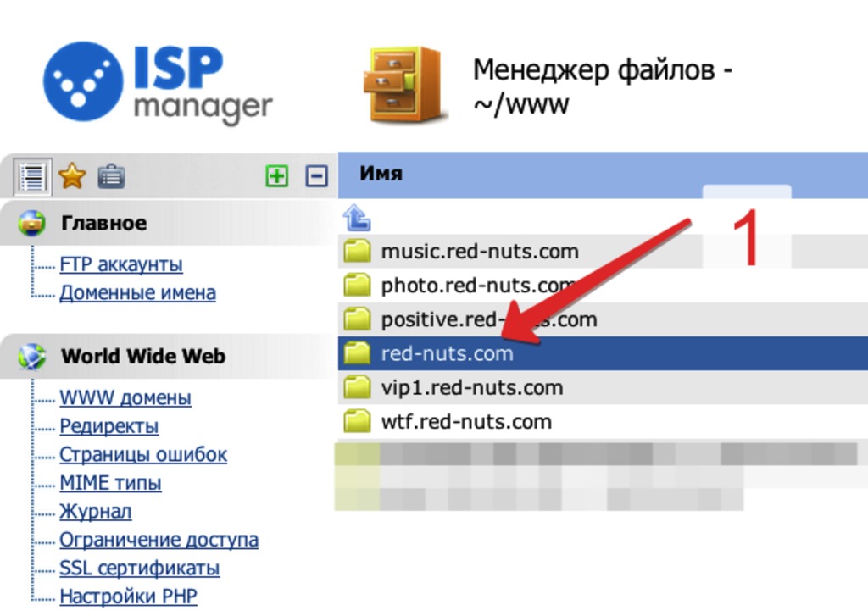
Task: Click folder icon of vip1.red-nuts.com
Action: tap(357, 387)
